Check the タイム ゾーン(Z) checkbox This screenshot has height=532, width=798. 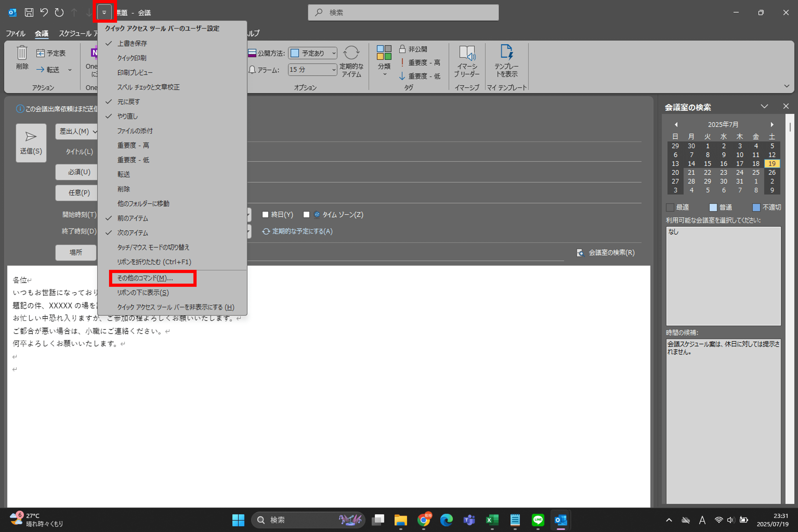coord(306,214)
